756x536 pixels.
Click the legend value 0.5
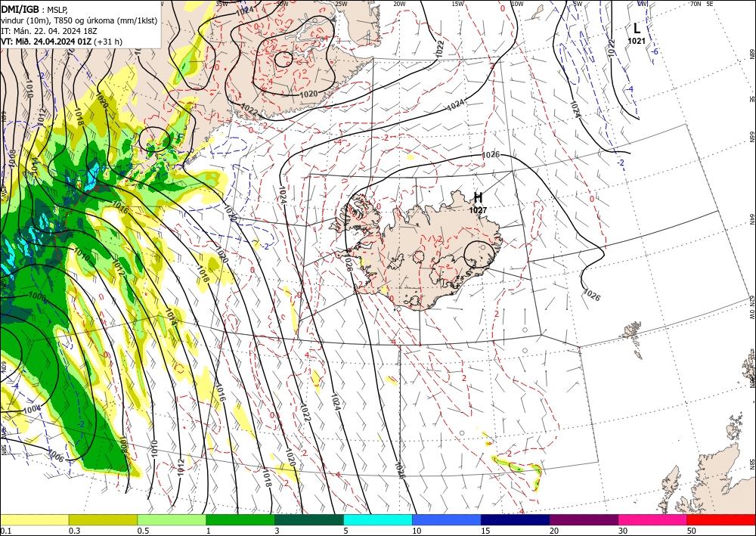click(142, 531)
